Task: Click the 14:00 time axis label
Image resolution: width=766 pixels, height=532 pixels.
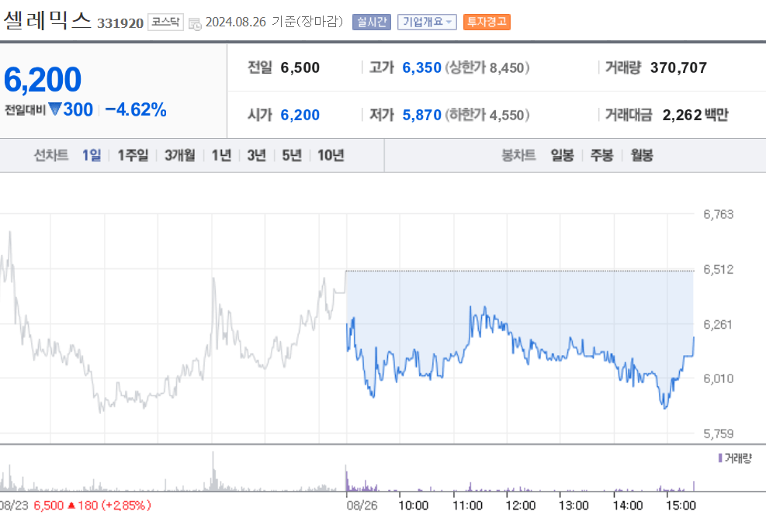Action: [x=628, y=505]
